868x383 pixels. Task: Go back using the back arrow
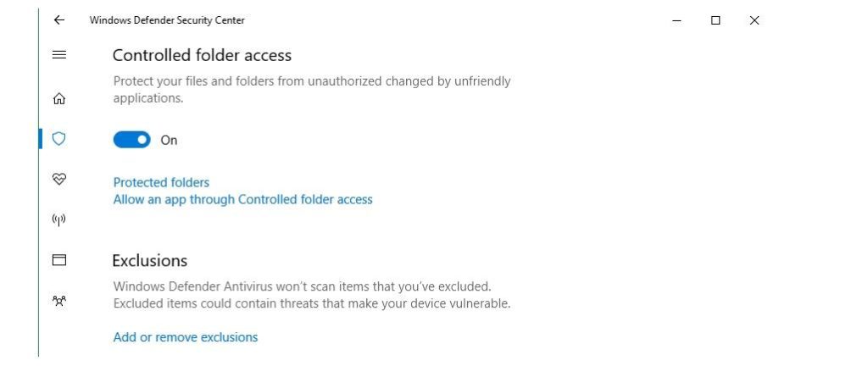click(x=58, y=20)
